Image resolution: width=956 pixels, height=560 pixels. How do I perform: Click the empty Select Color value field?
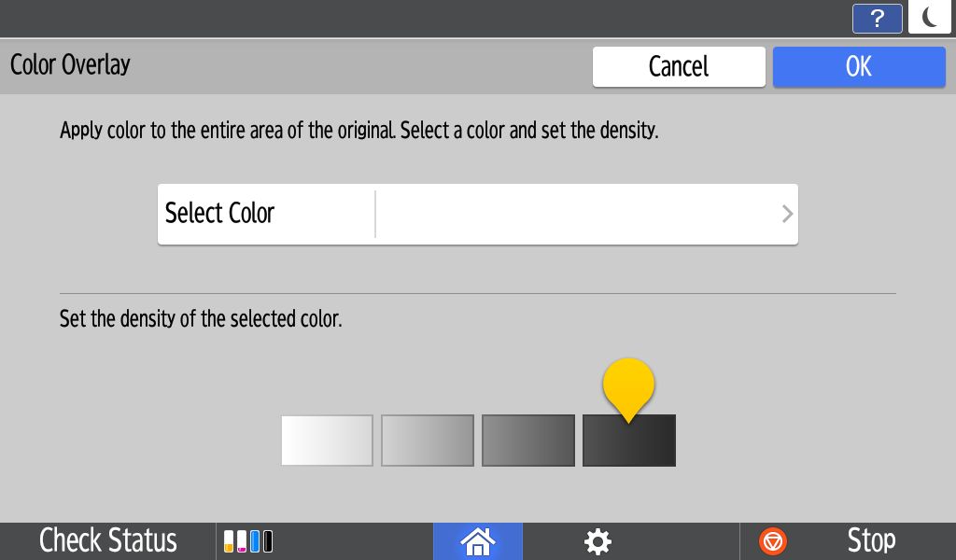[574, 214]
